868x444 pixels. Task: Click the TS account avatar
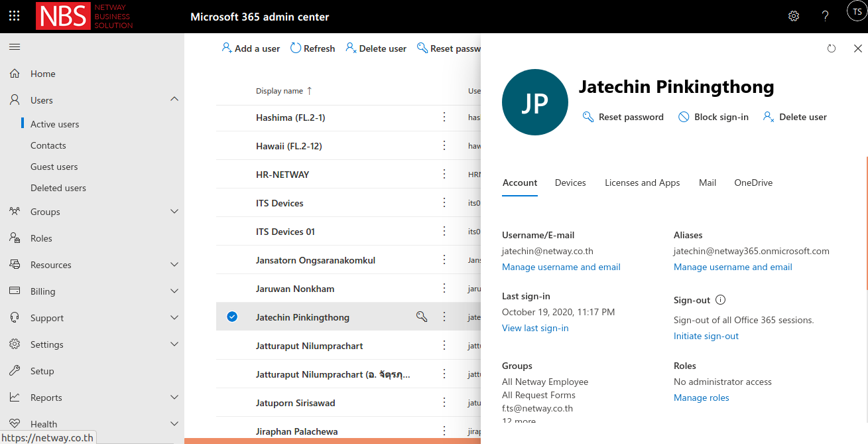pyautogui.click(x=856, y=11)
